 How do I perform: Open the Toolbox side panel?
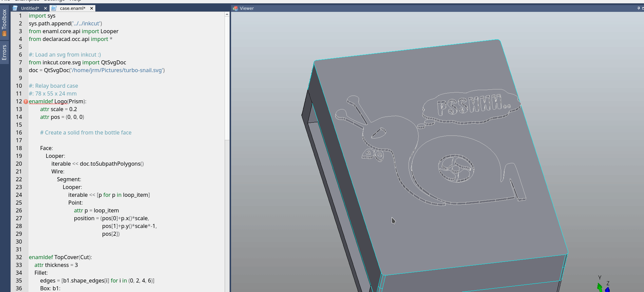(4, 22)
